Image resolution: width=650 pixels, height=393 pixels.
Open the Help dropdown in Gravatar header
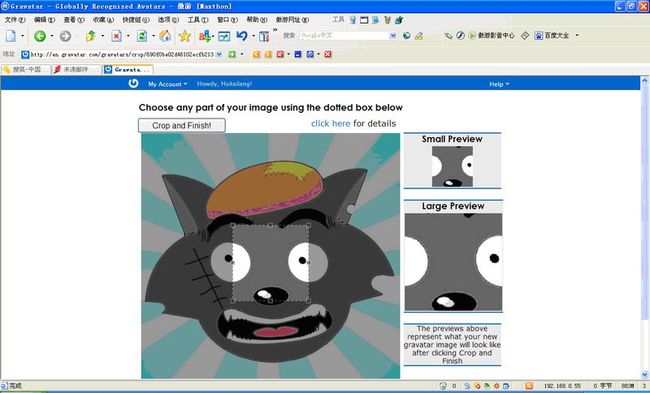point(499,84)
